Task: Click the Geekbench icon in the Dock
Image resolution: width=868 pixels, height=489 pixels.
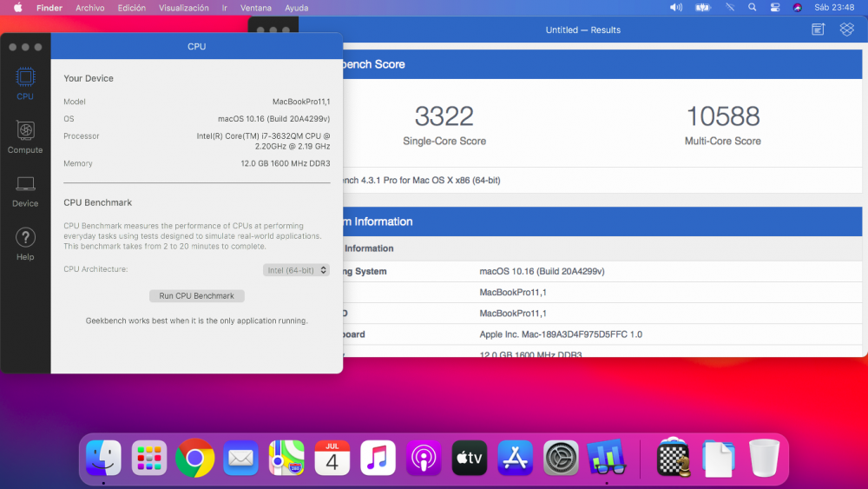Action: (607, 458)
